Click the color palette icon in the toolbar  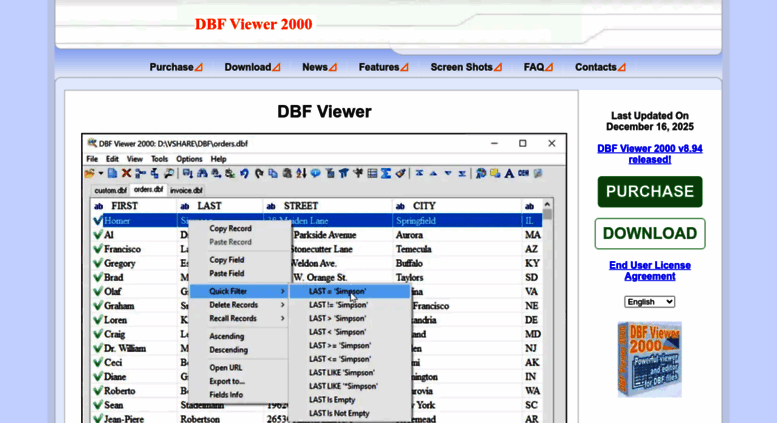pyautogui.click(x=481, y=173)
